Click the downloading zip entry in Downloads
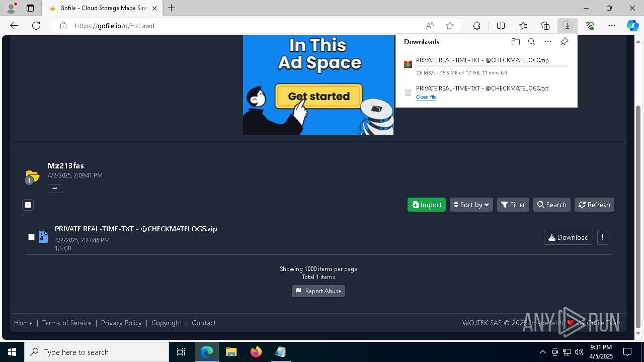644x362 pixels. (487, 66)
